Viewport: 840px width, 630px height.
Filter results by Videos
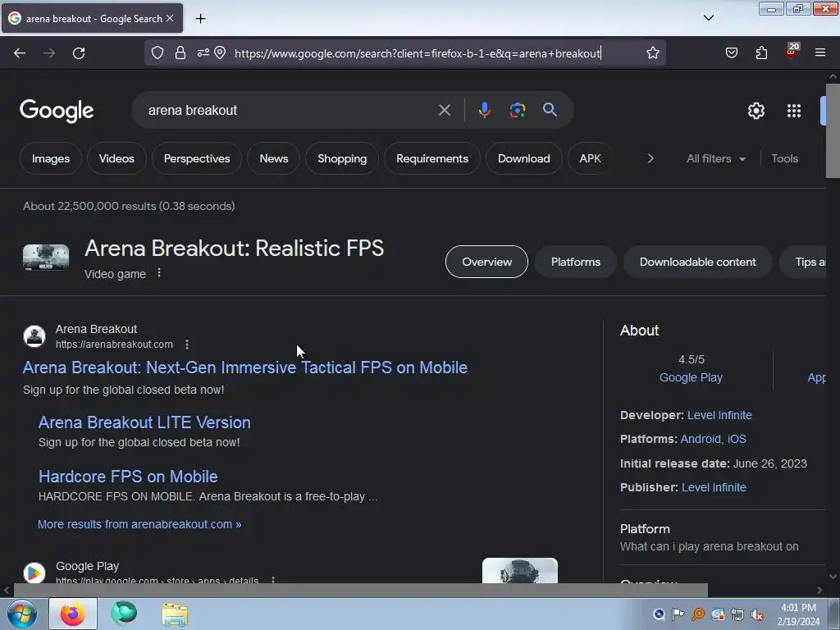coord(116,158)
